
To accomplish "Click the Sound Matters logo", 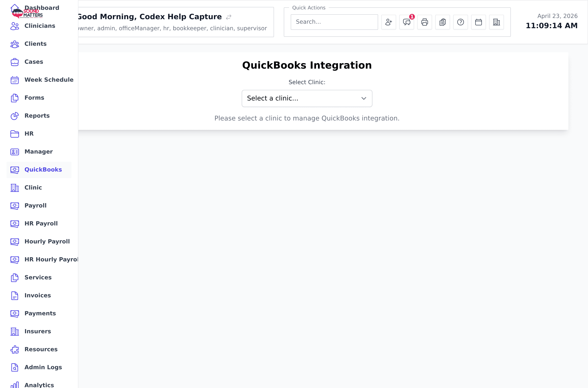I will [x=27, y=14].
